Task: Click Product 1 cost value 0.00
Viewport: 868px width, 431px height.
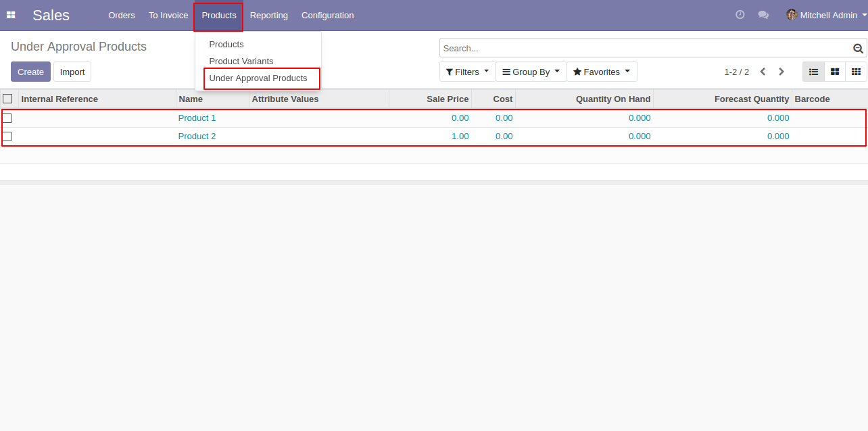Action: tap(504, 118)
